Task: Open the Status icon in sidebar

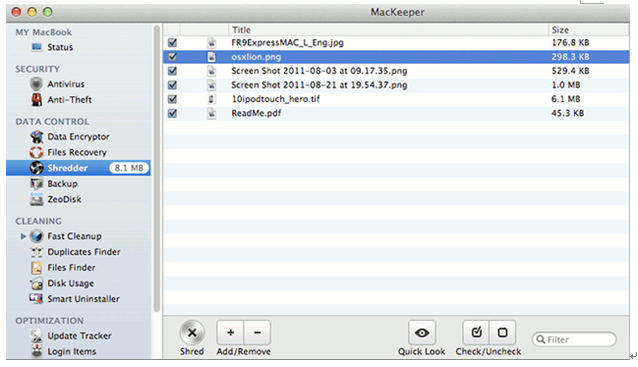Action: click(37, 47)
